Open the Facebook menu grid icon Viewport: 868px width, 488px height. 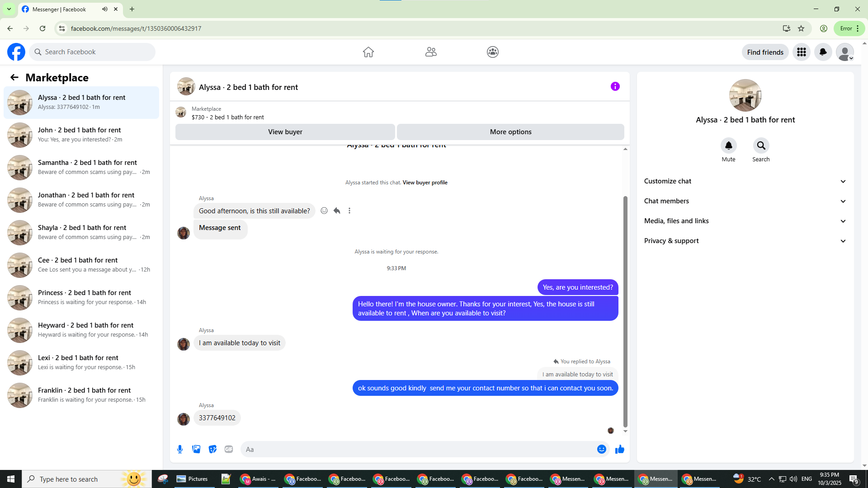coord(802,52)
